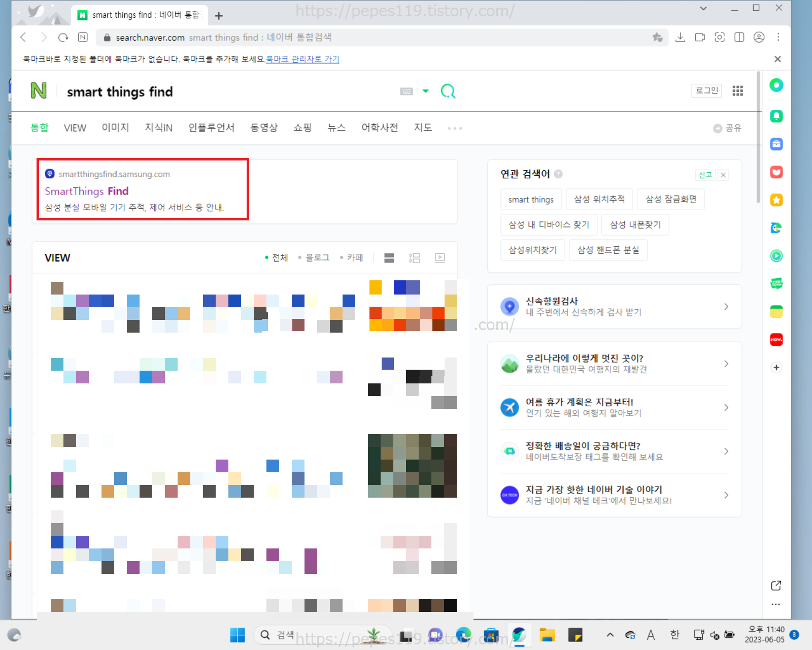
Task: Click related search 'smart things'
Action: (531, 200)
